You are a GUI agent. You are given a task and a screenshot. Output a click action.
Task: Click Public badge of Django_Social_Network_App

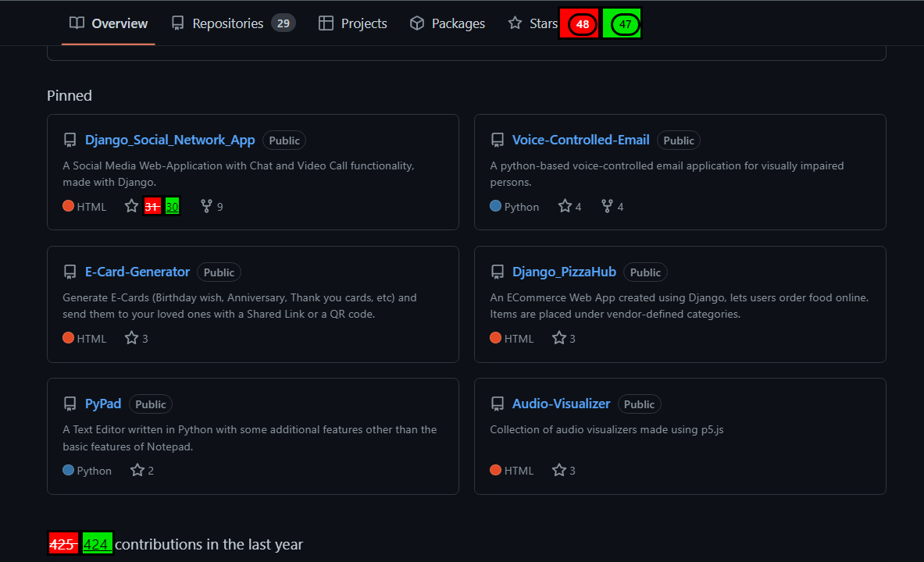284,140
